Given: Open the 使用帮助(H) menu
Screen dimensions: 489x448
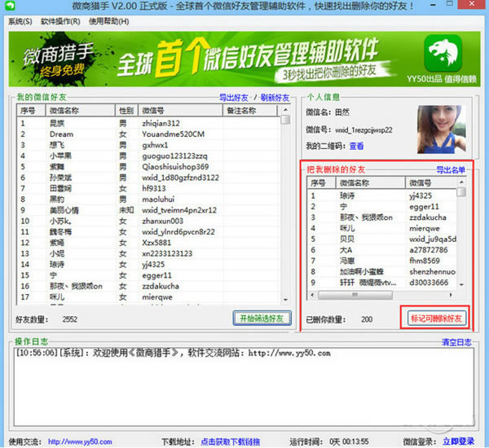Looking at the screenshot, I should tap(109, 21).
